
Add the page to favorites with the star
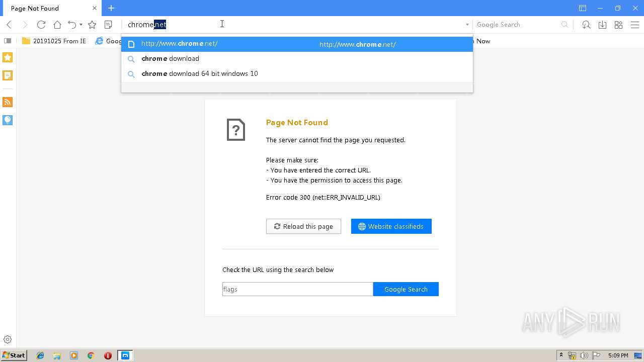pos(92,25)
